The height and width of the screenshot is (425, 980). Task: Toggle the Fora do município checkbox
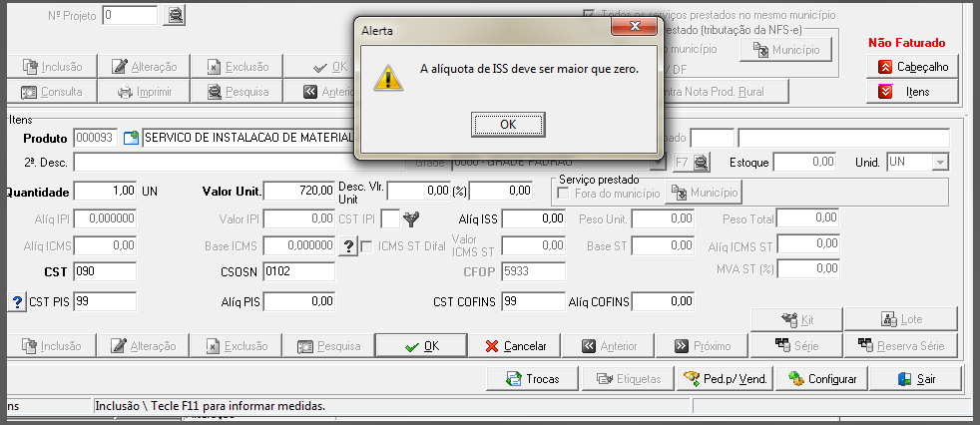coord(563,194)
